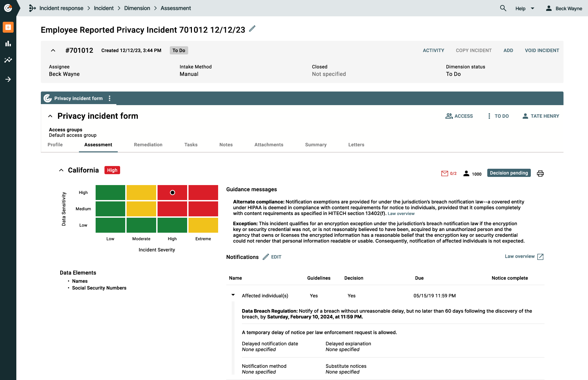Open search with the magnifier icon
The width and height of the screenshot is (588, 380).
pyautogui.click(x=503, y=8)
